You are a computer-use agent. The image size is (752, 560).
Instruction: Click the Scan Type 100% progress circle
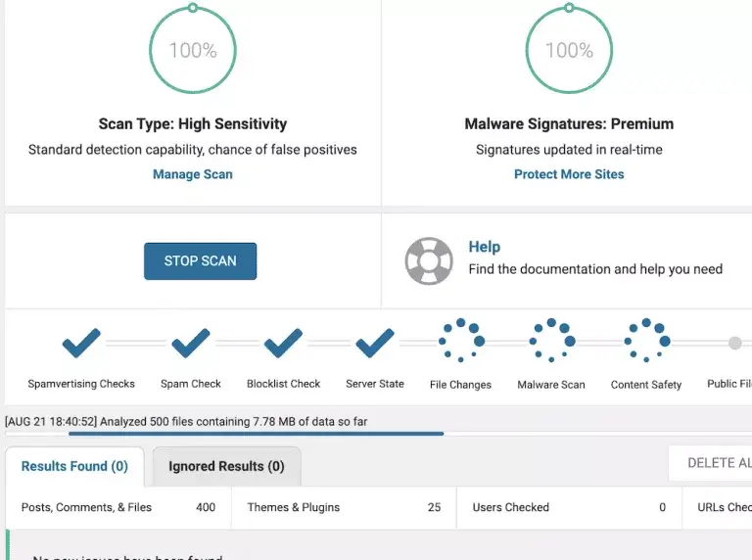tap(193, 50)
